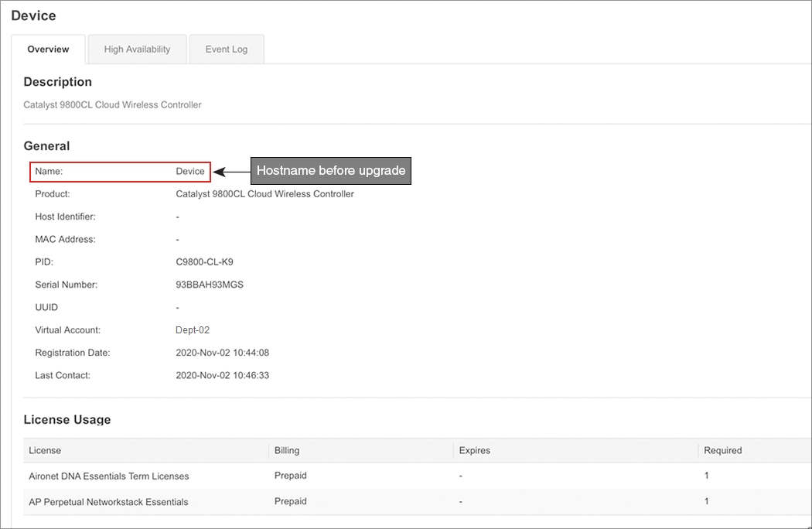Click the 'PID:' label
The width and height of the screenshot is (812, 529).
(x=44, y=262)
